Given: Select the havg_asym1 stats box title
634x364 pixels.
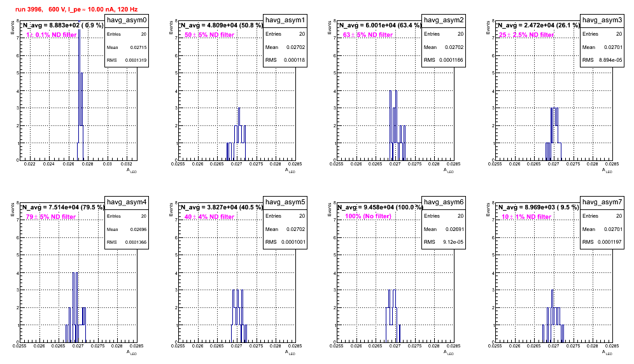Looking at the screenshot, I should [285, 20].
